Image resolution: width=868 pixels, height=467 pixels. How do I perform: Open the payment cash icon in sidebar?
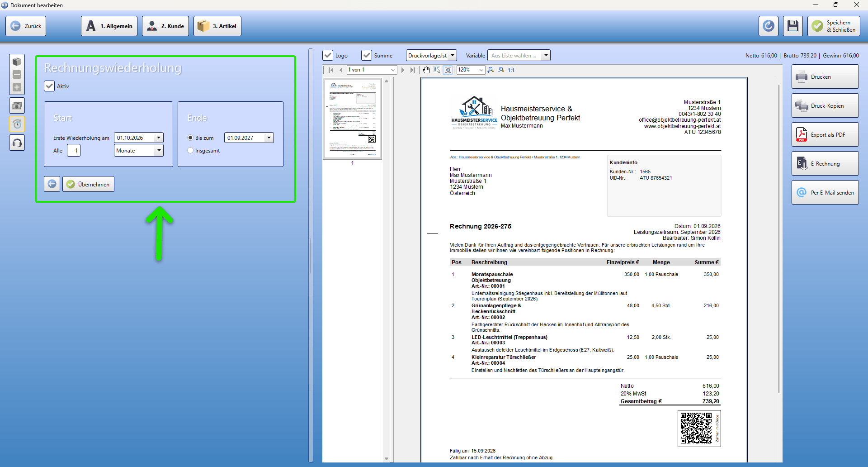17,105
